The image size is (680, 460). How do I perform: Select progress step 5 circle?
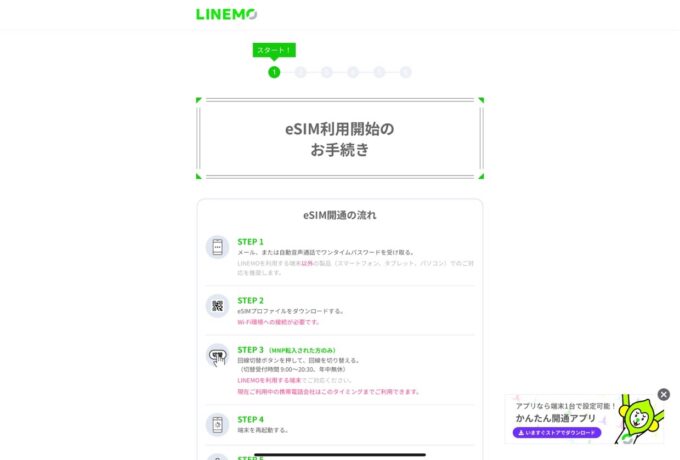click(379, 72)
